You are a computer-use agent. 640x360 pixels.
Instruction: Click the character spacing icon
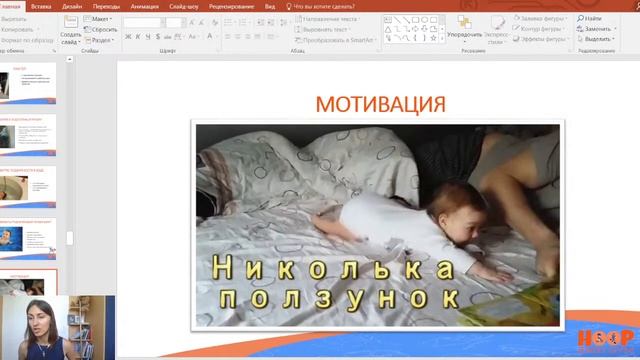[x=179, y=37]
